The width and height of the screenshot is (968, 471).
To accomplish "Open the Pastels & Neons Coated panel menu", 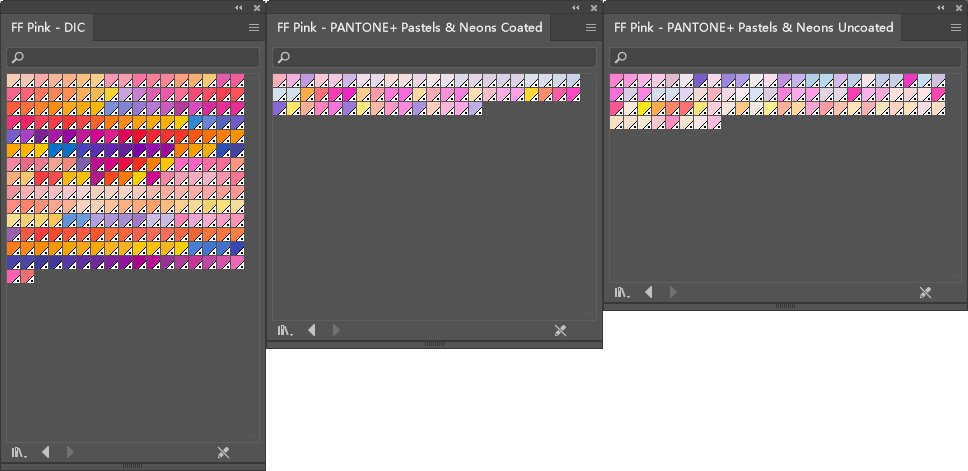I will pyautogui.click(x=591, y=28).
